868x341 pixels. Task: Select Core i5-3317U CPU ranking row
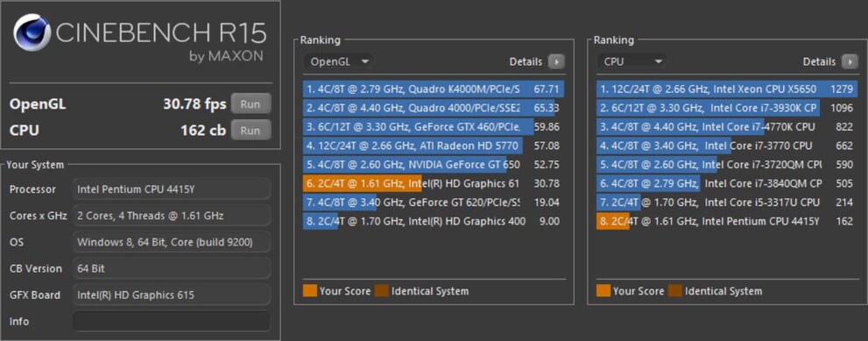pos(727,202)
